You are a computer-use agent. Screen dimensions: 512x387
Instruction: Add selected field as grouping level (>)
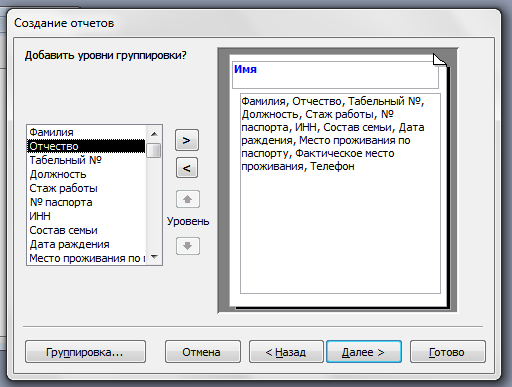tap(187, 140)
